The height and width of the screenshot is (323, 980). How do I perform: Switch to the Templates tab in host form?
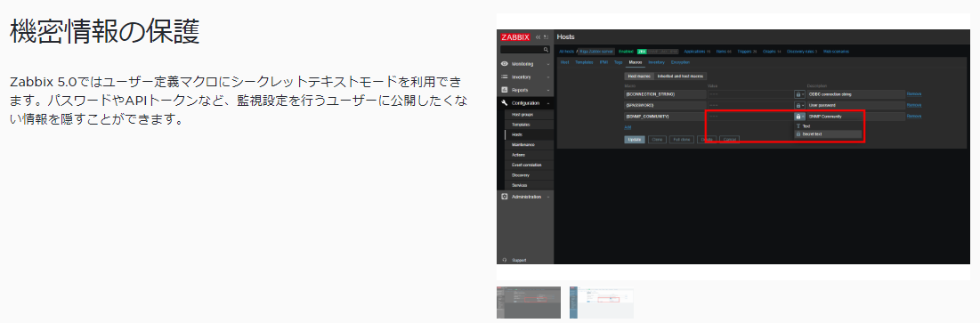click(x=584, y=62)
